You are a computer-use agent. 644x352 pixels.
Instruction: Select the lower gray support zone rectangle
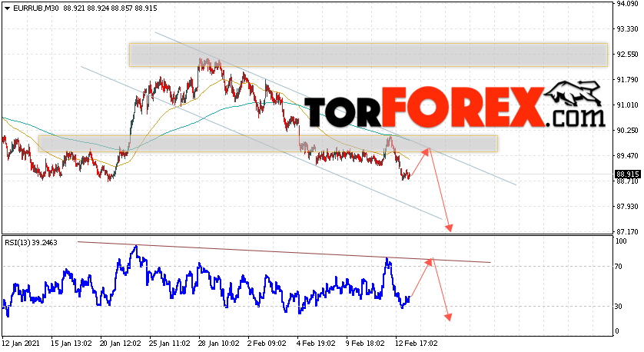(268, 144)
